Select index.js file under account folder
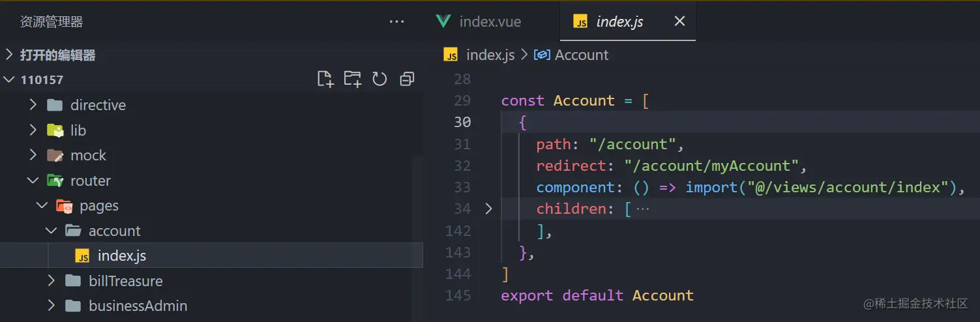The width and height of the screenshot is (980, 322). tap(121, 256)
